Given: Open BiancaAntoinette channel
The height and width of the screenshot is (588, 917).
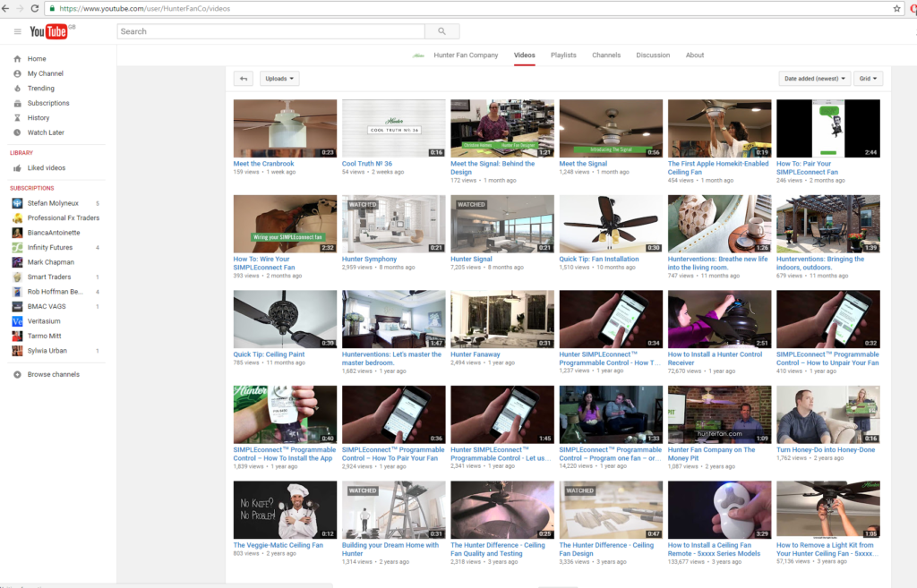Looking at the screenshot, I should (54, 233).
